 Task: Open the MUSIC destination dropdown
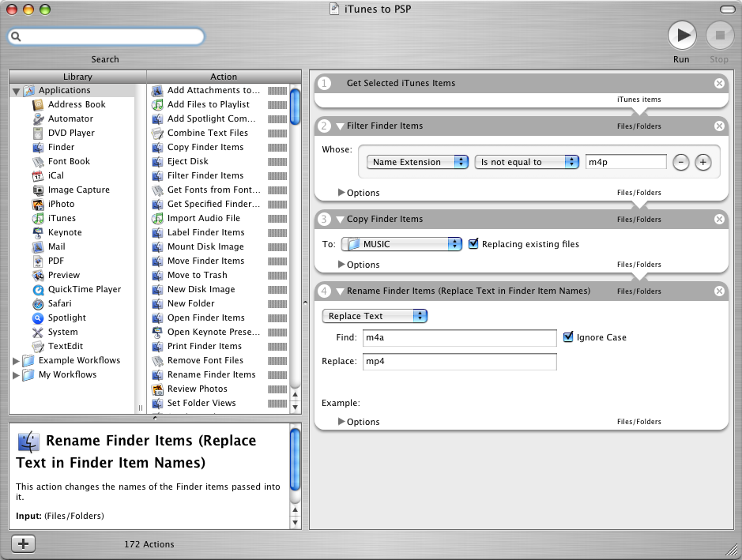click(401, 244)
